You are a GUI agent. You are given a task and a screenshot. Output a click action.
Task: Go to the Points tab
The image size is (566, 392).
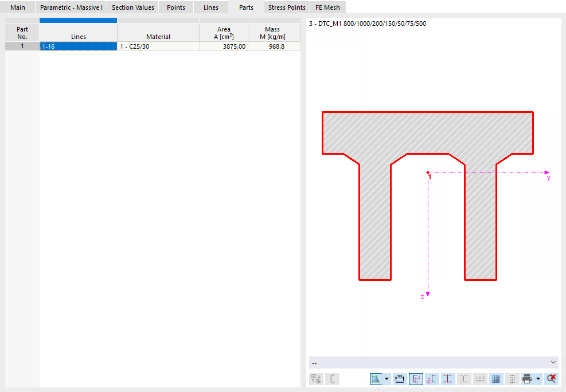coord(176,7)
